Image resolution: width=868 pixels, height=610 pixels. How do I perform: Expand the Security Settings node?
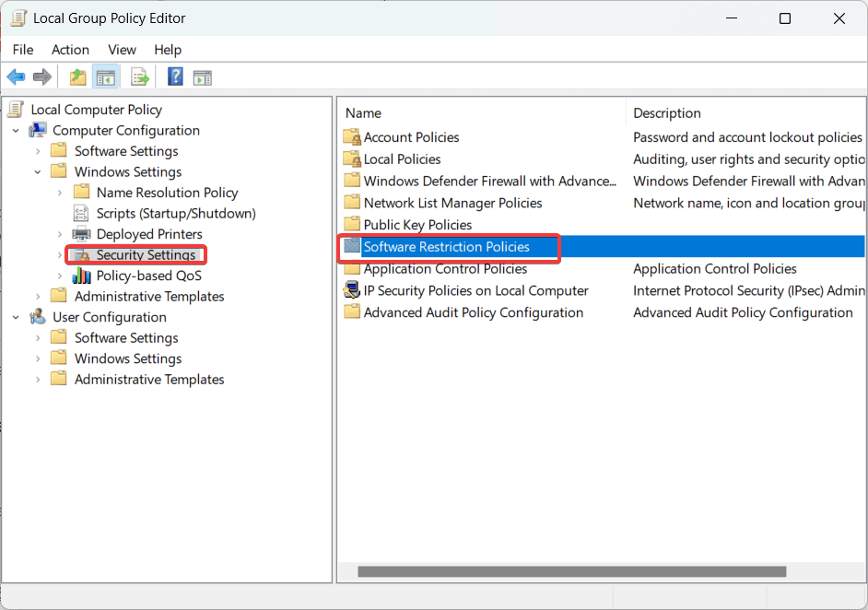(60, 255)
